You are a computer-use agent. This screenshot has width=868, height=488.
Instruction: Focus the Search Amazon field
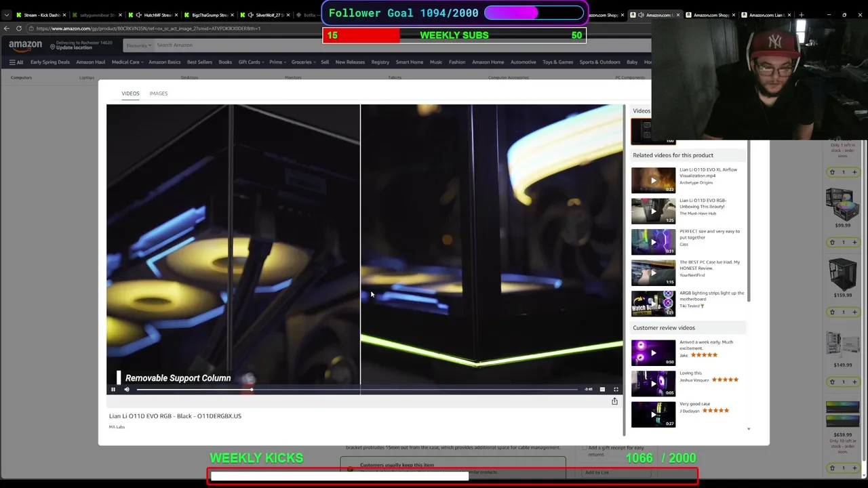coord(400,45)
